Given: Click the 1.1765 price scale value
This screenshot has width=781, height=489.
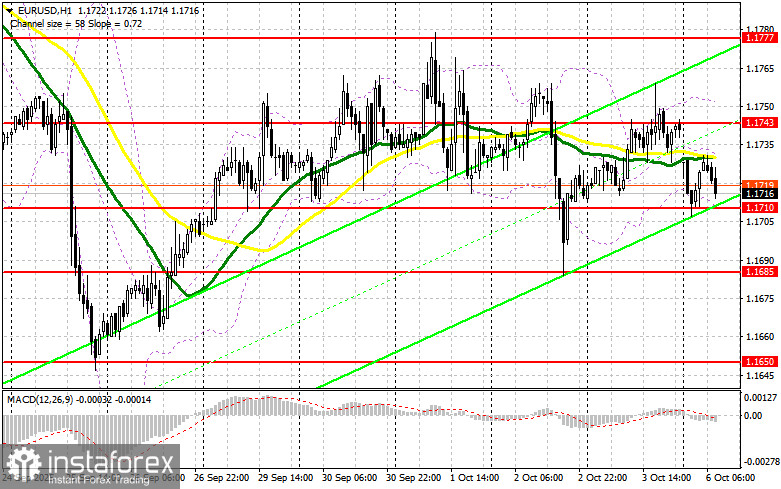Looking at the screenshot, I should (x=760, y=68).
